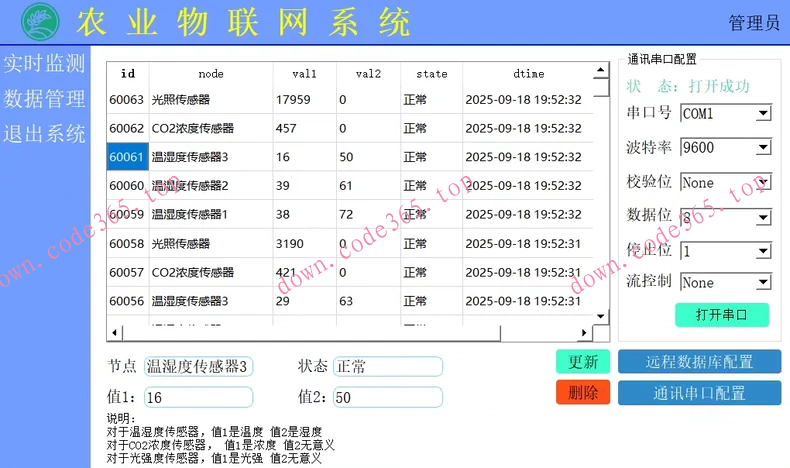Open the 流控制 None dropdown
Image resolution: width=790 pixels, height=468 pixels.
point(726,282)
